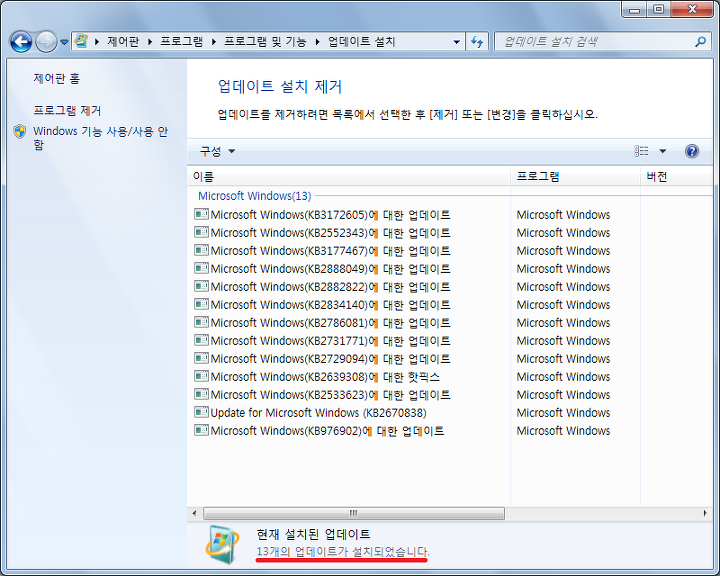This screenshot has height=576, width=720.
Task: Open the view options dropdown arrow
Action: 663,151
